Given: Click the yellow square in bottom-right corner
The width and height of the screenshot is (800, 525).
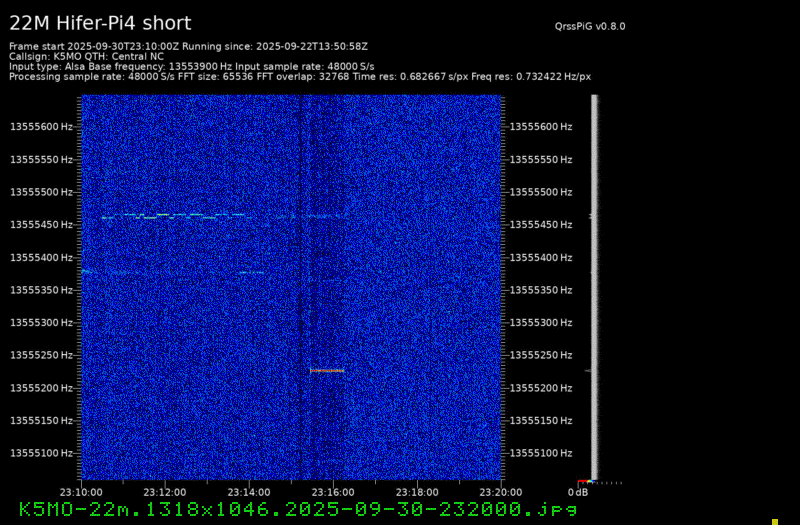Looking at the screenshot, I should (x=774, y=521).
